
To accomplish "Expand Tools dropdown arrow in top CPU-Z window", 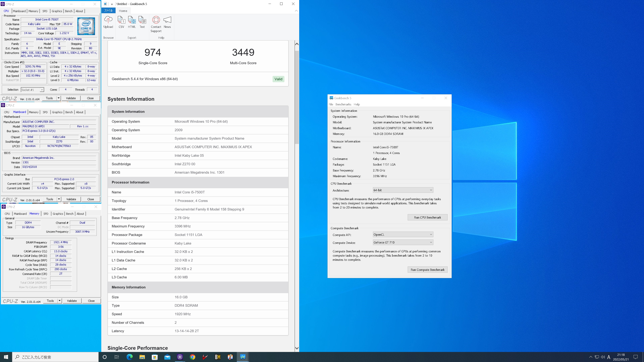I will [59, 98].
